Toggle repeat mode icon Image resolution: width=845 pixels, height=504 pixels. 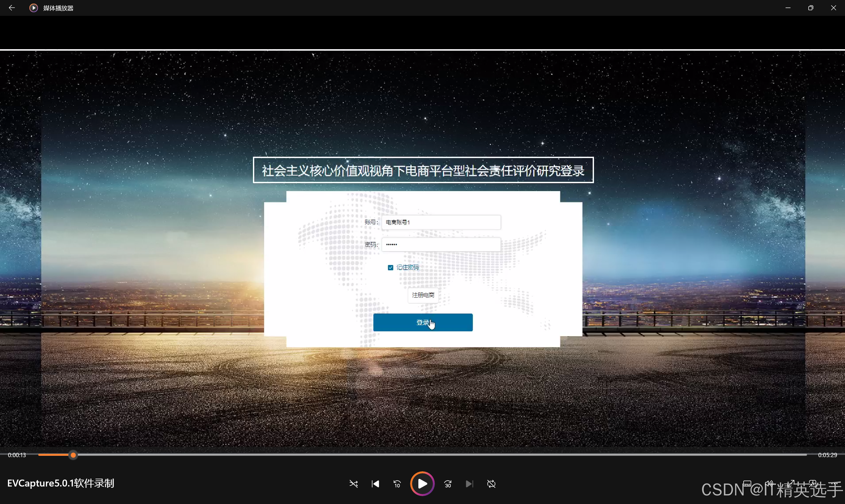[491, 484]
